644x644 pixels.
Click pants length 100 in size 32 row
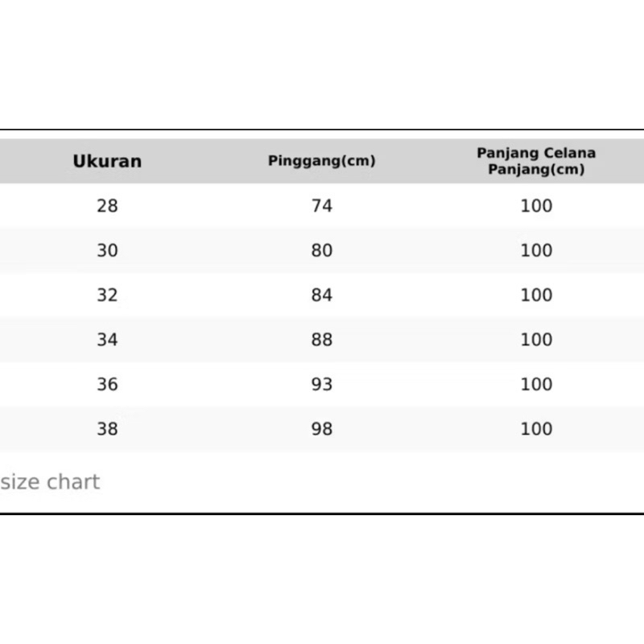536,295
